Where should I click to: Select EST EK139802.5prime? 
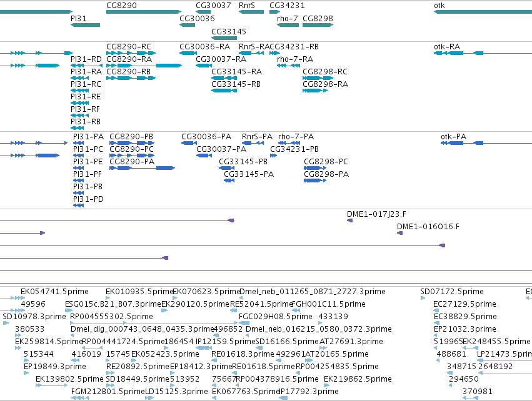51,385
